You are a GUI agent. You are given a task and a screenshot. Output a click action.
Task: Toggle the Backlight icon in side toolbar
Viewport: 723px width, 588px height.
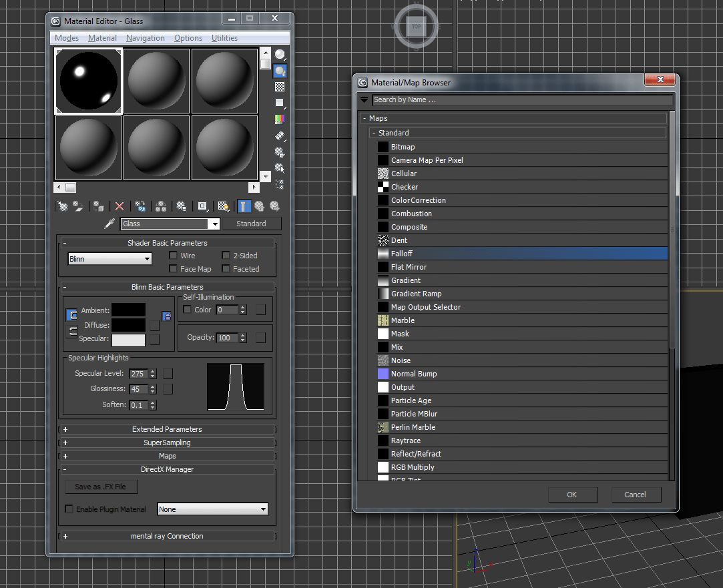280,71
